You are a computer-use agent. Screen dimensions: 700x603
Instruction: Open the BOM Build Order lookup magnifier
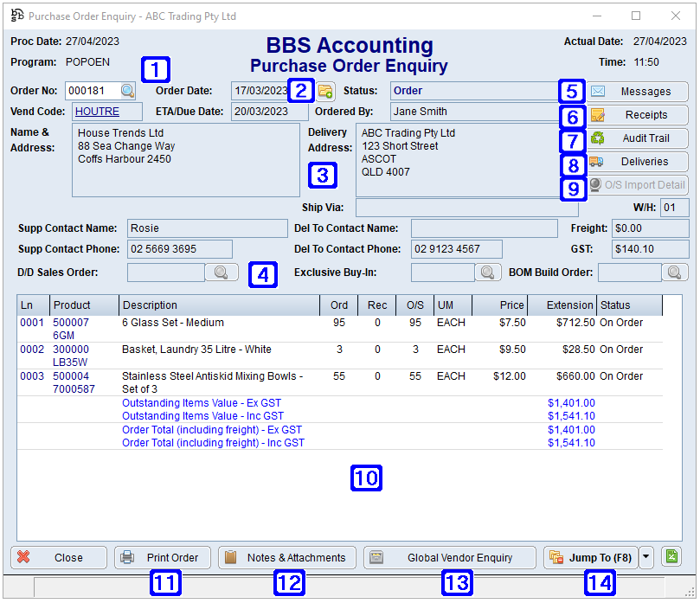675,272
